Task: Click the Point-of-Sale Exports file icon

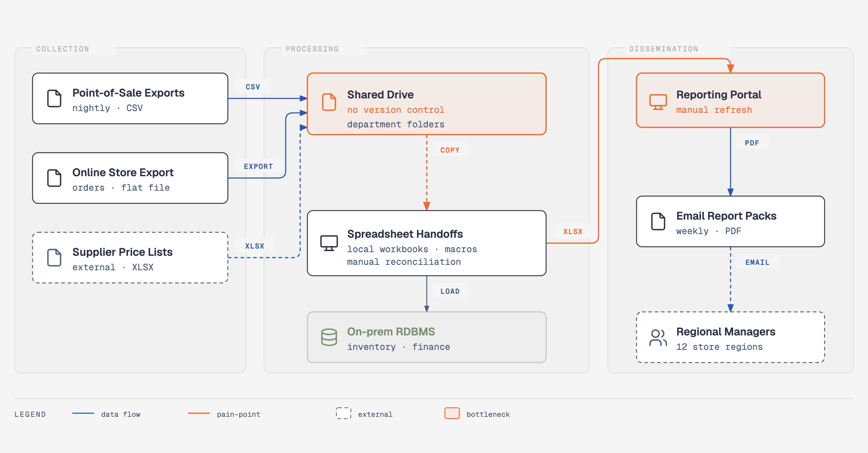Action: (54, 98)
